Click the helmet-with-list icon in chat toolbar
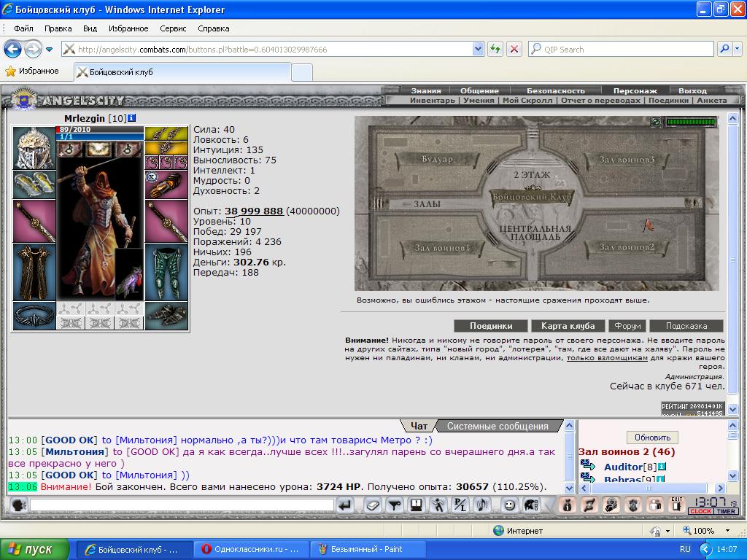Viewport: 747px width, 560px height. (532, 505)
